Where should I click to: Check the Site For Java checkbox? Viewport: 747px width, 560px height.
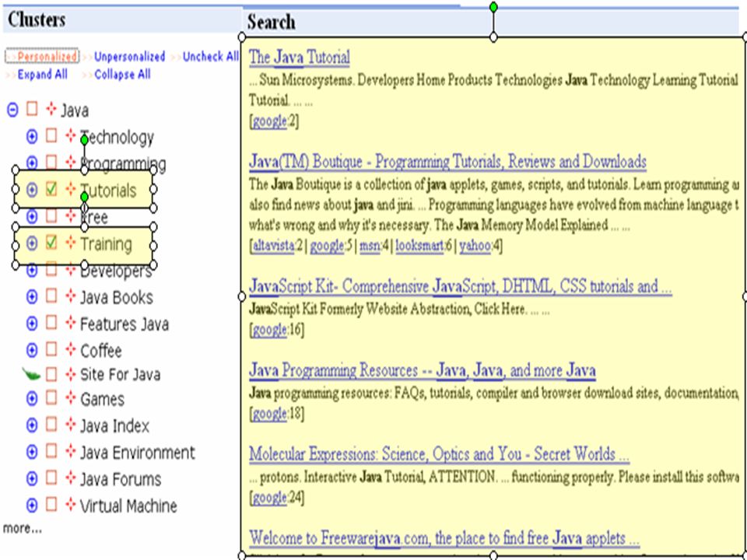pyautogui.click(x=51, y=374)
